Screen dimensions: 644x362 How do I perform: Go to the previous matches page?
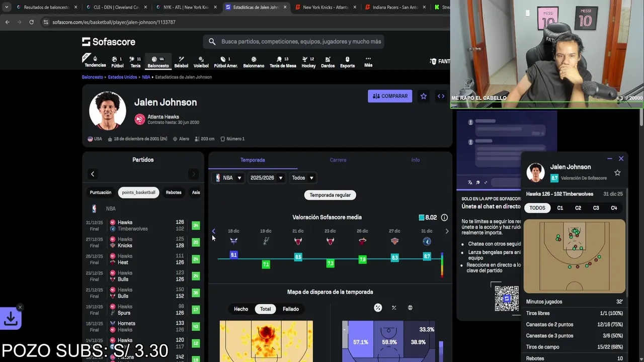pos(93,174)
